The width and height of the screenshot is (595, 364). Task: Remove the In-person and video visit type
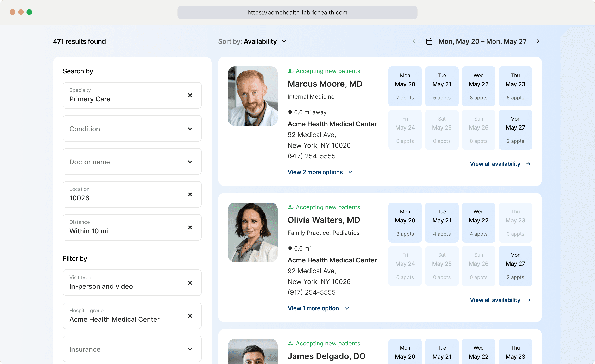[x=190, y=283]
